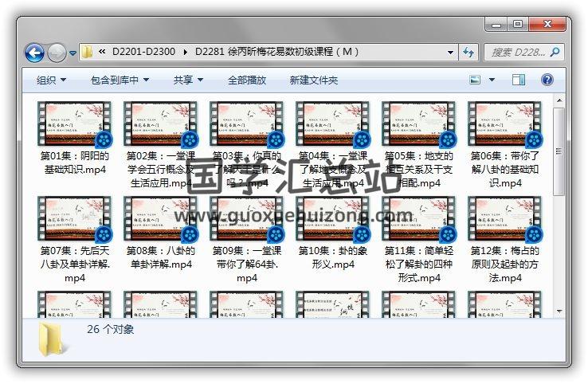Click the scrollbar down arrow

coord(559,312)
